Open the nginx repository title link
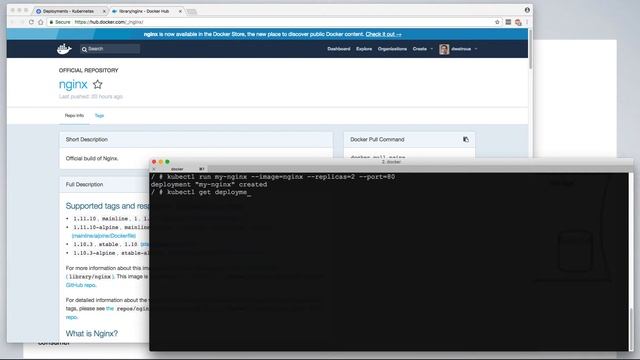This screenshot has height=360, width=640. coord(73,84)
